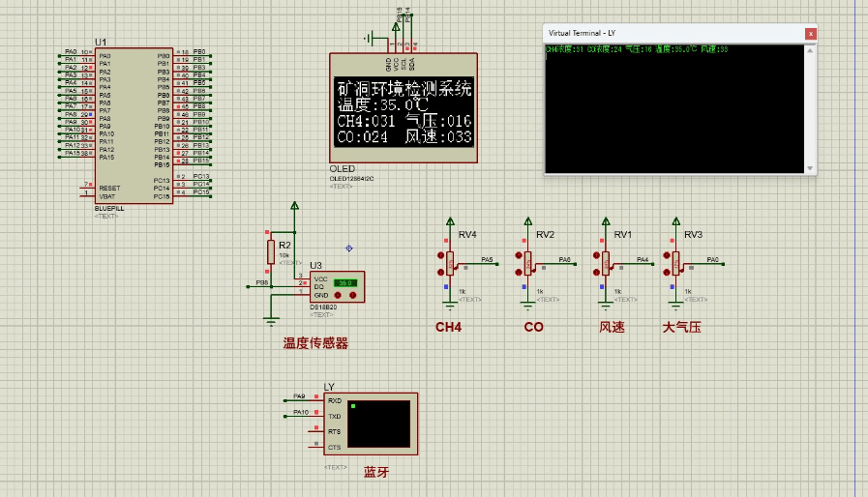
Task: Click RV3 potentiometer upper red adjust button
Action: tap(668, 256)
